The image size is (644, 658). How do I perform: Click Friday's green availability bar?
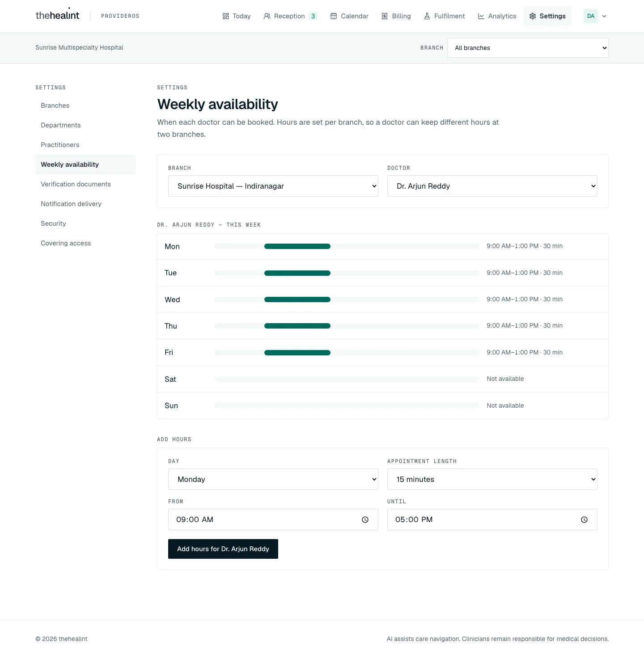[297, 353]
